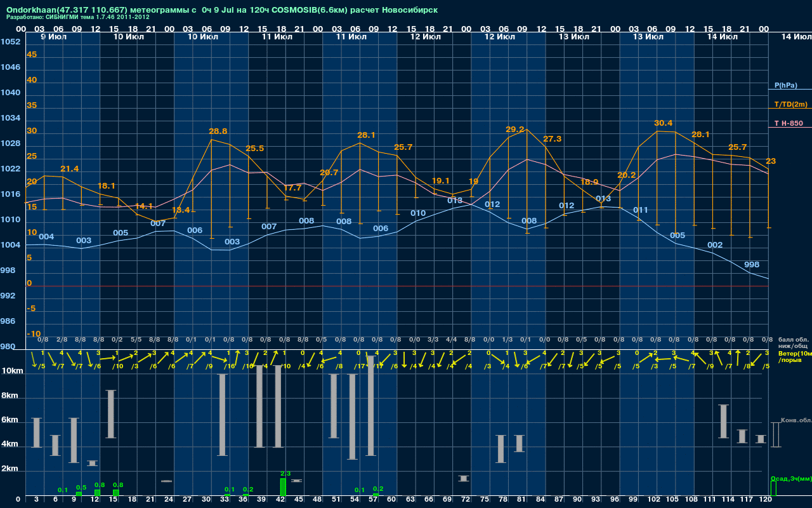Click the 'Осад,3ч(мм)' precipitation legend
812x508 pixels.
[790, 478]
